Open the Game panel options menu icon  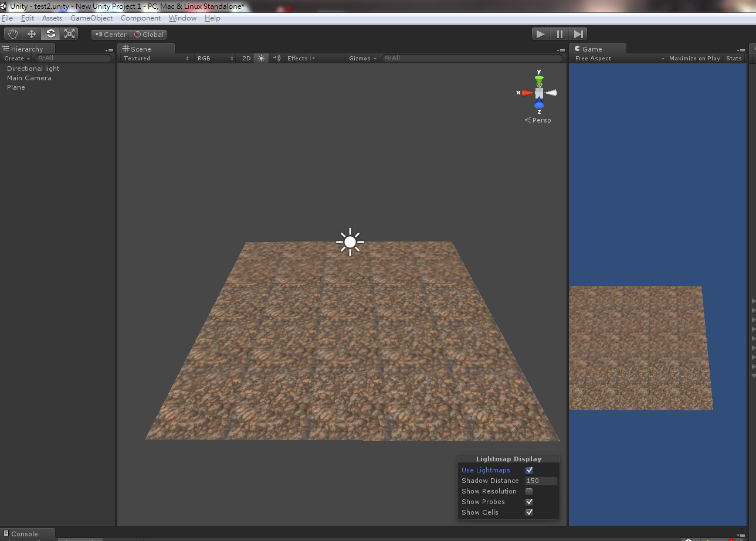(x=741, y=50)
